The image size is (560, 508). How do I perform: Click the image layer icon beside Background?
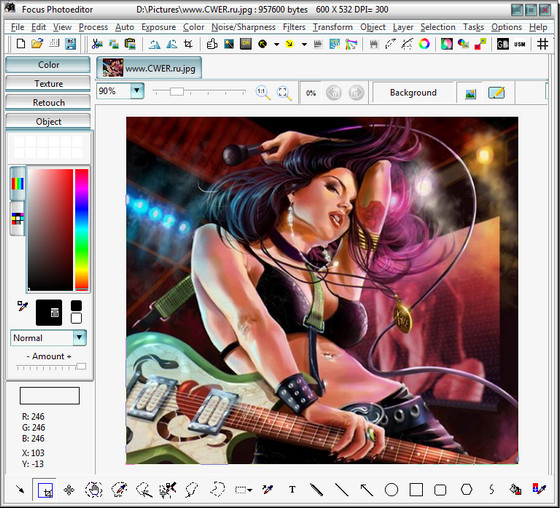tap(471, 93)
